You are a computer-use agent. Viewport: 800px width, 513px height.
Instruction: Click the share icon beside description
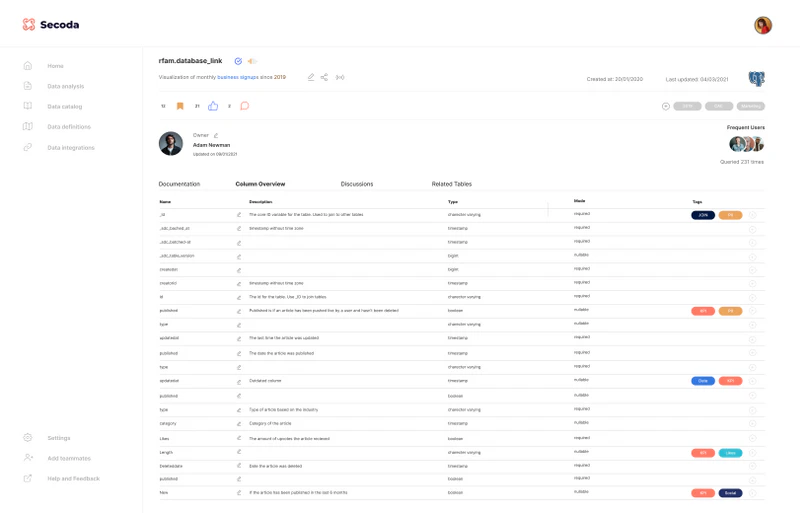coord(324,77)
